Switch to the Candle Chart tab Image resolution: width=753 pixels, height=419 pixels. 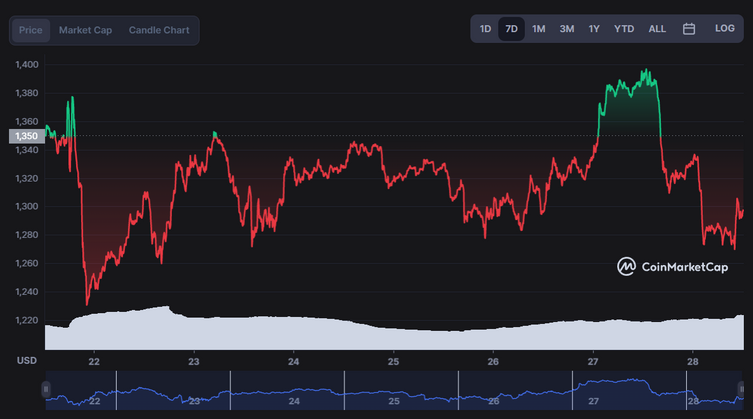click(x=159, y=30)
